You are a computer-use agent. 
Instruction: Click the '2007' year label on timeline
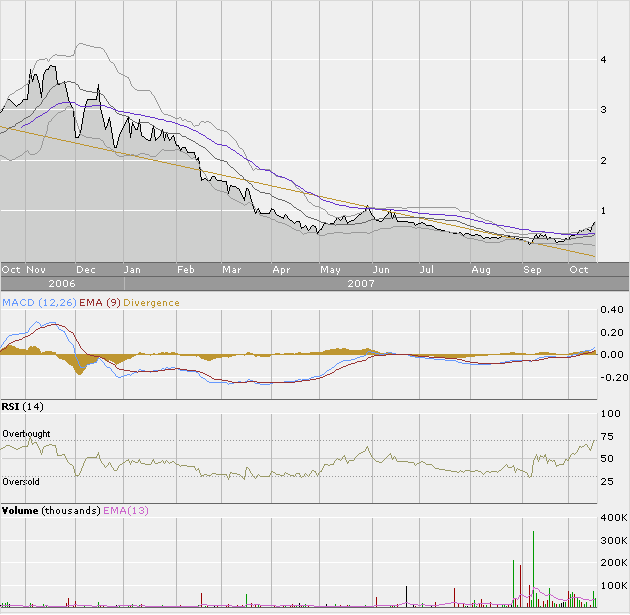tap(361, 284)
